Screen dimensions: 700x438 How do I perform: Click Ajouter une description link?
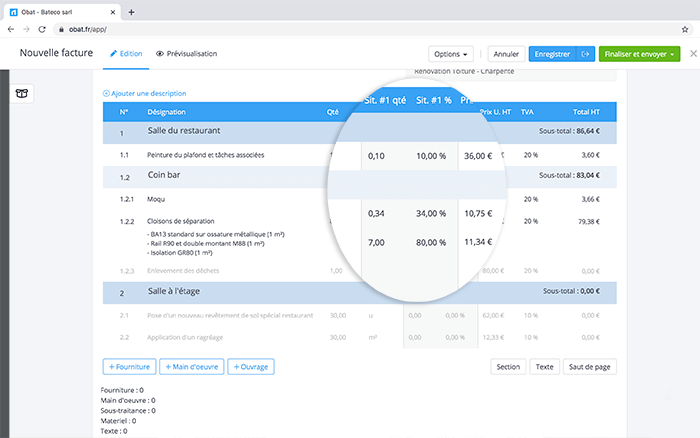[x=145, y=93]
